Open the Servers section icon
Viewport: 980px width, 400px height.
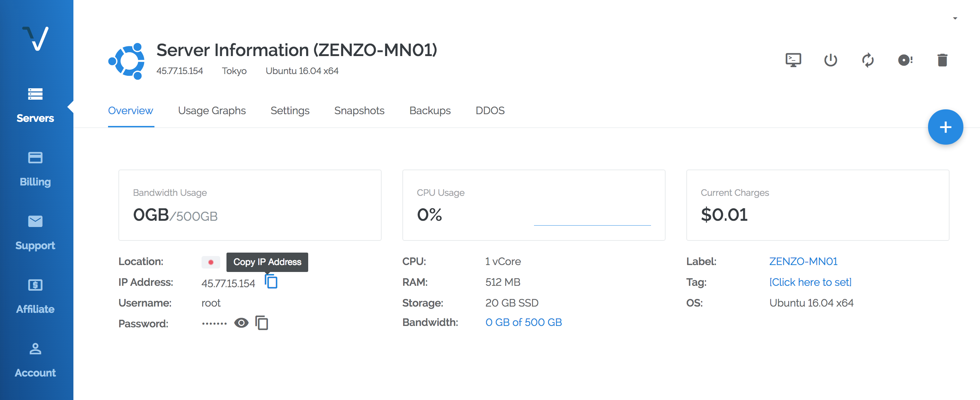(35, 94)
